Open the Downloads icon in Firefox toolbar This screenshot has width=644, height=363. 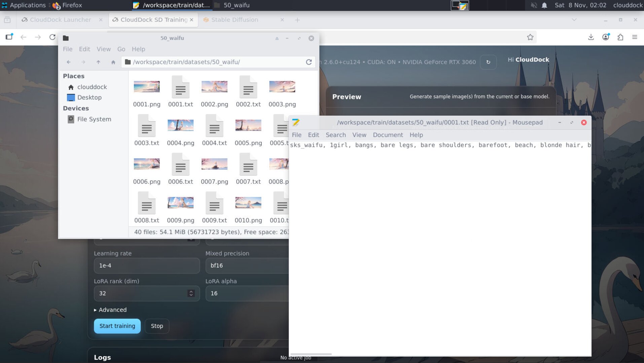pos(591,37)
